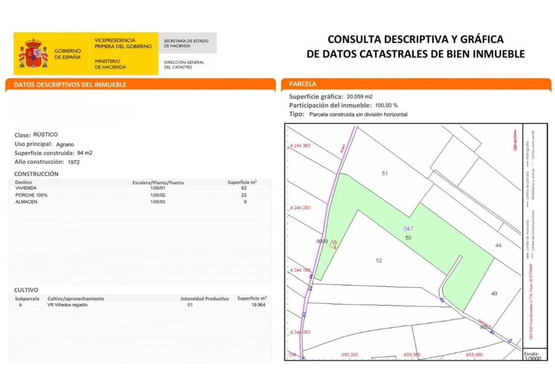Image resolution: width=555 pixels, height=392 pixels.
Task: Click the 9003 road label on the map
Action: 485,327
